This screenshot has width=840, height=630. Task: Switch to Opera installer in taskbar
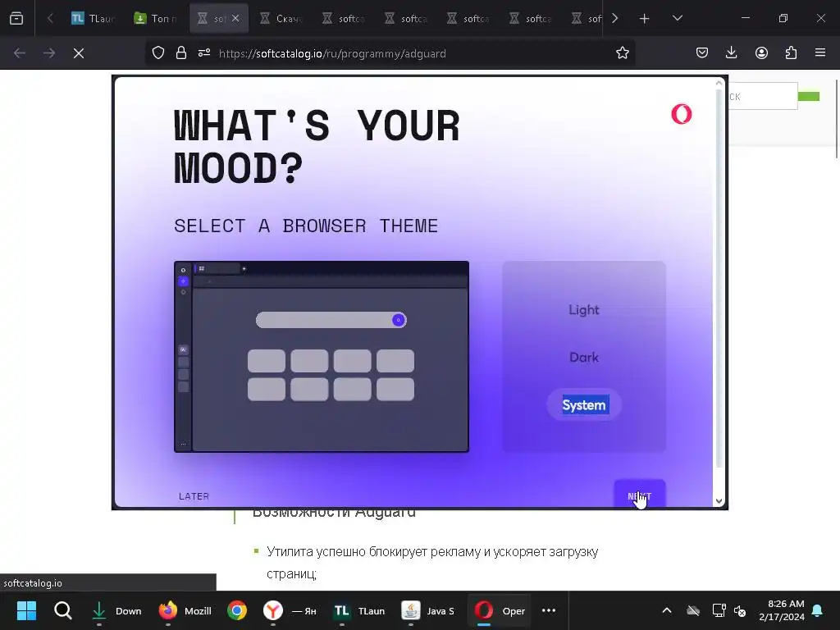point(500,610)
